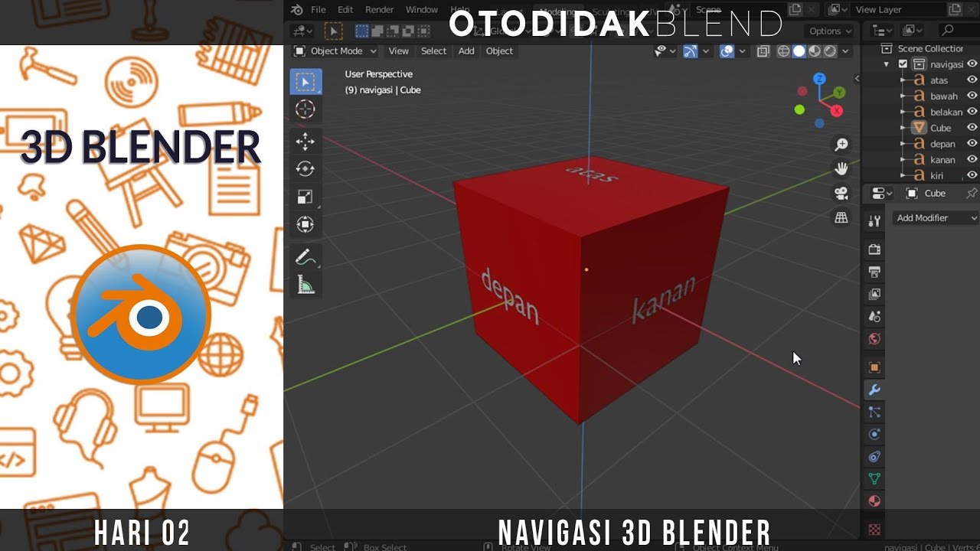Open the Options dropdown

[x=830, y=31]
